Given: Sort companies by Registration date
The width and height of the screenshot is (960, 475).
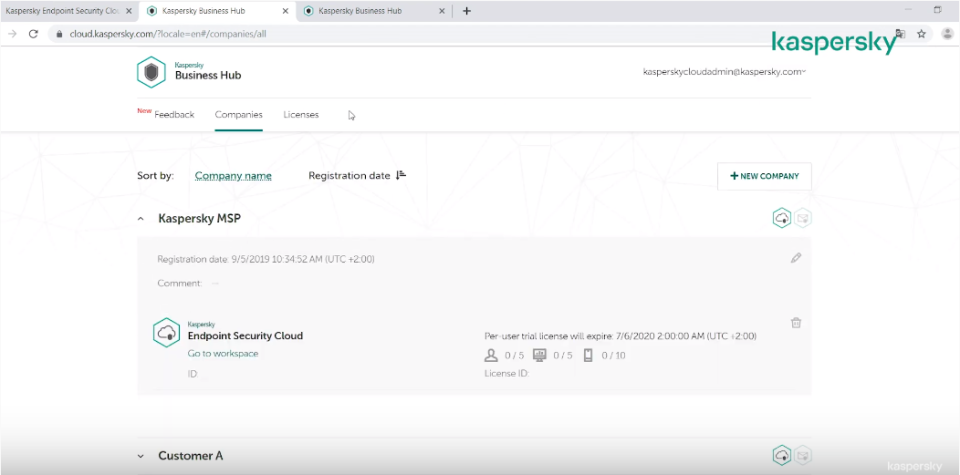Looking at the screenshot, I should 349,176.
